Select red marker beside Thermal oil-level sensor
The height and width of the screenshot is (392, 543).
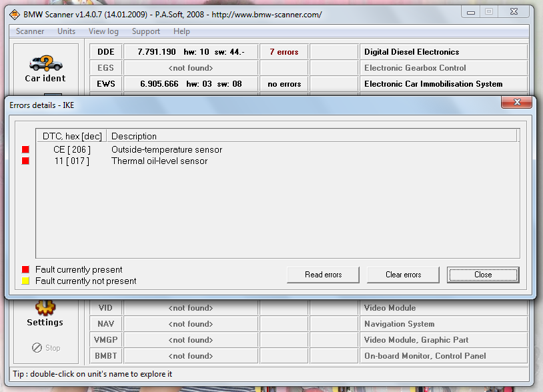pyautogui.click(x=25, y=161)
